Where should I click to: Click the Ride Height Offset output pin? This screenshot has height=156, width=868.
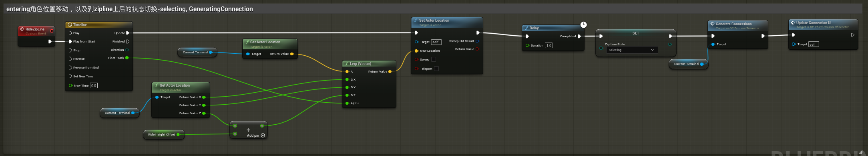(x=178, y=134)
